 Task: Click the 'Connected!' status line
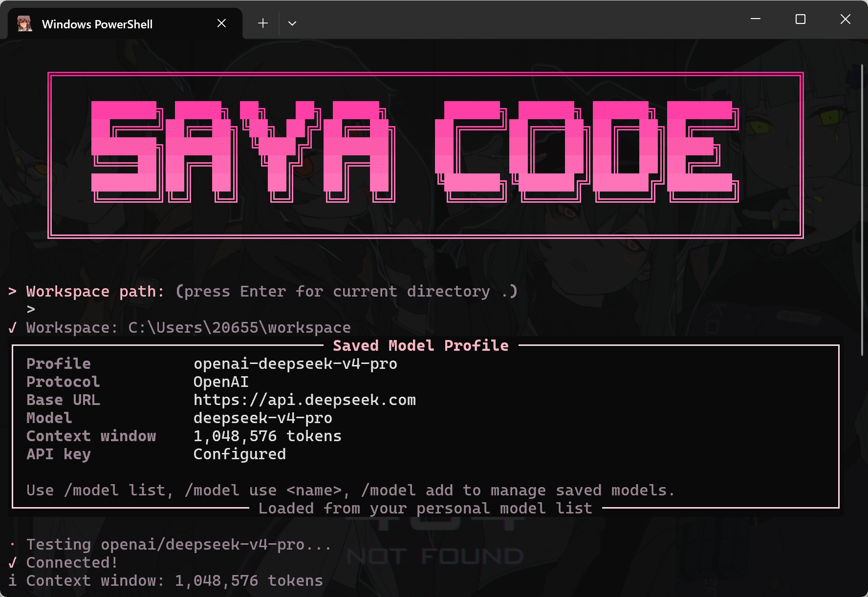[x=72, y=563]
